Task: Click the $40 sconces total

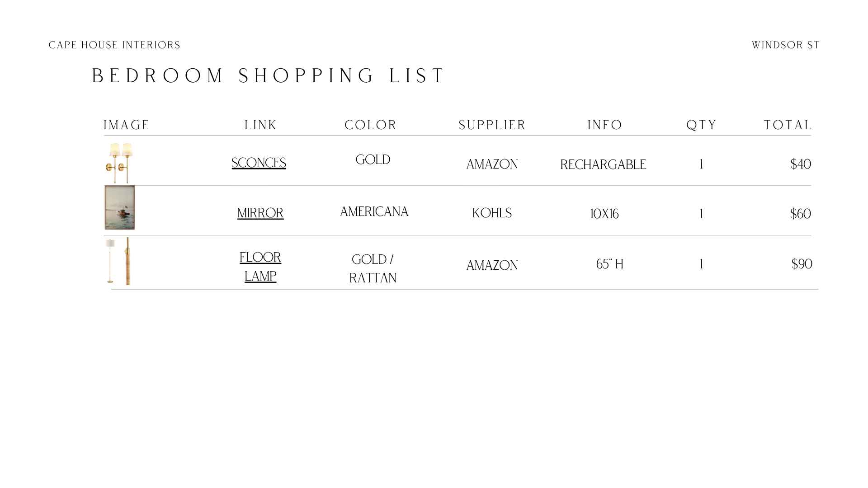Action: (x=801, y=164)
